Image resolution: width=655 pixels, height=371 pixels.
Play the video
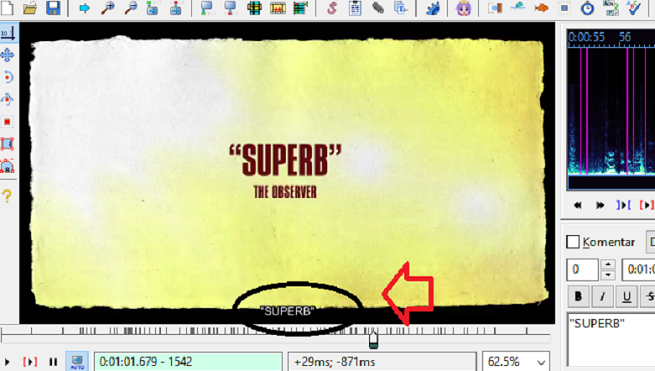click(x=7, y=361)
